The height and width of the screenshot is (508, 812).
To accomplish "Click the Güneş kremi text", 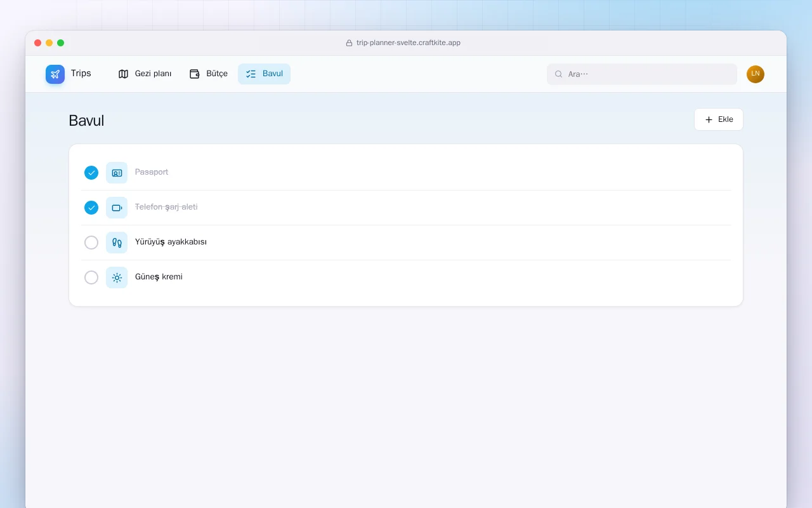I will 159,277.
